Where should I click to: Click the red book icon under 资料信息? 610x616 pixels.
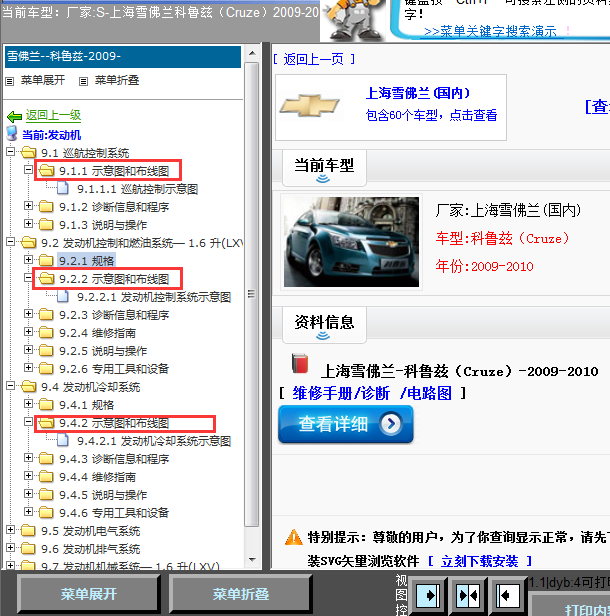point(300,363)
